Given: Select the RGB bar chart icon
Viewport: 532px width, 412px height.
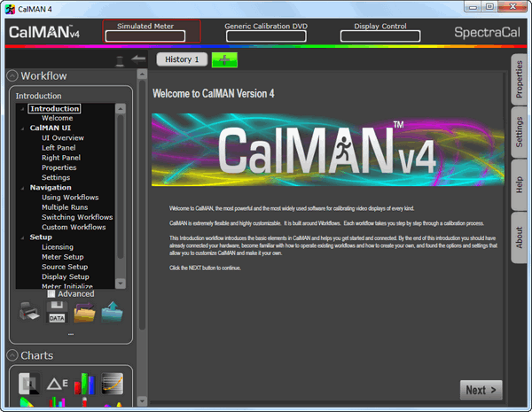Looking at the screenshot, I should point(84,384).
